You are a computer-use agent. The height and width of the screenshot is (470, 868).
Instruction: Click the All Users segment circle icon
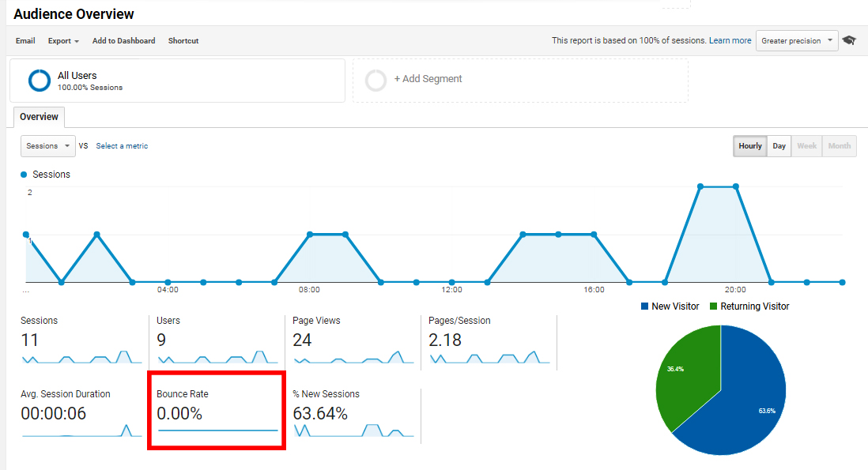40,81
